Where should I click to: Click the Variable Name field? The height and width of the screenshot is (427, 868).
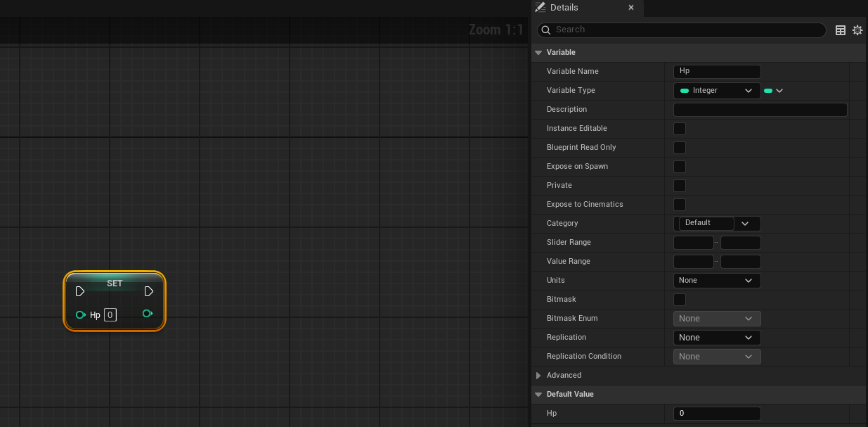(x=717, y=72)
